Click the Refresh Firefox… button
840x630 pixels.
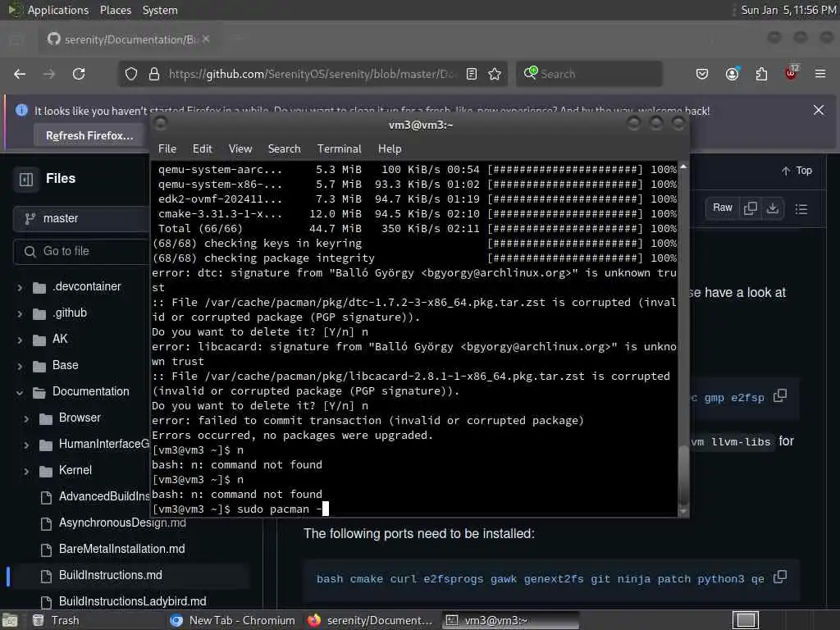[x=89, y=135]
